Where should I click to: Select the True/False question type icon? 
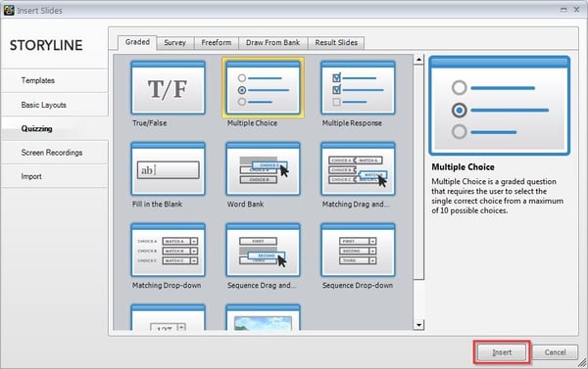tap(168, 88)
